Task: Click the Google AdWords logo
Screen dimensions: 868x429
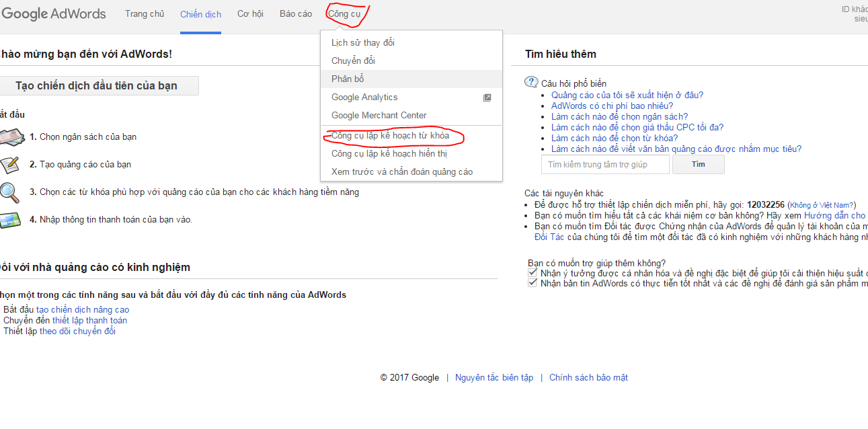Action: click(53, 14)
